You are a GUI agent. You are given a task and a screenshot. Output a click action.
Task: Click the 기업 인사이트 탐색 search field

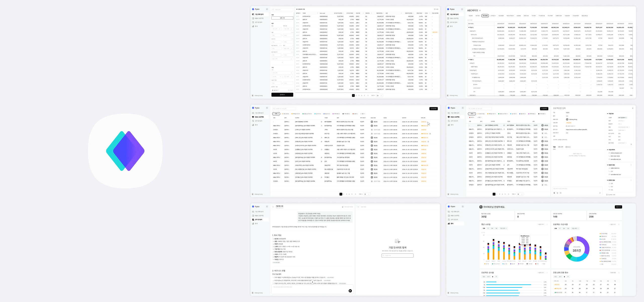pos(397,255)
